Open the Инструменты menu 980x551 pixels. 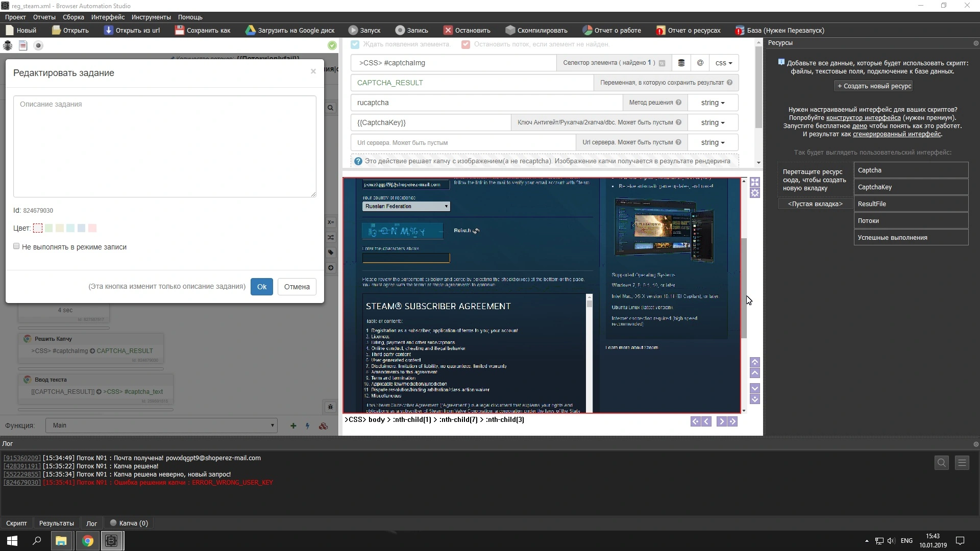pos(151,17)
